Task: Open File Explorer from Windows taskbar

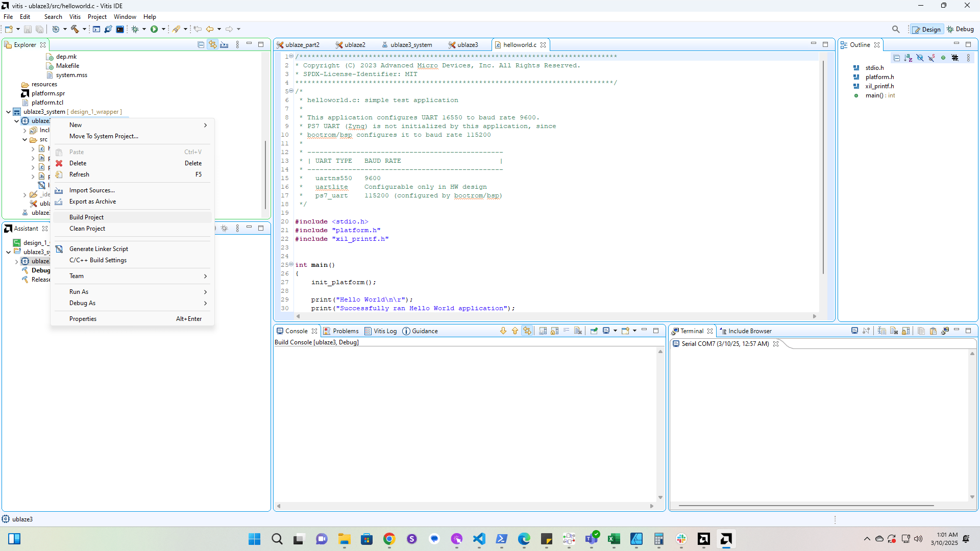Action: coord(344,539)
